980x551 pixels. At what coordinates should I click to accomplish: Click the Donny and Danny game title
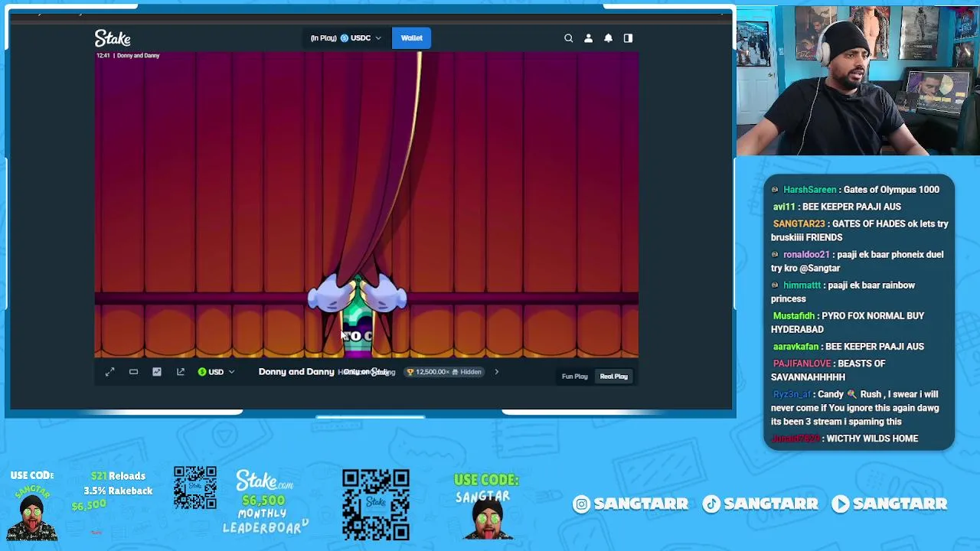point(296,372)
